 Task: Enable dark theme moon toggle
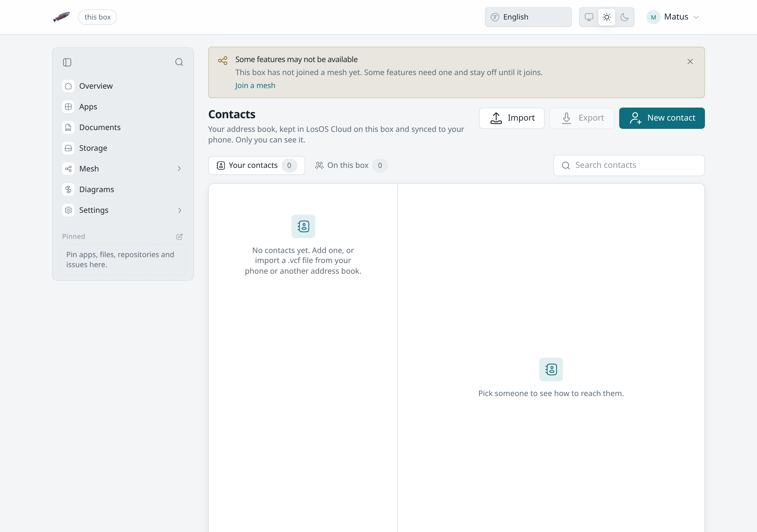point(625,17)
